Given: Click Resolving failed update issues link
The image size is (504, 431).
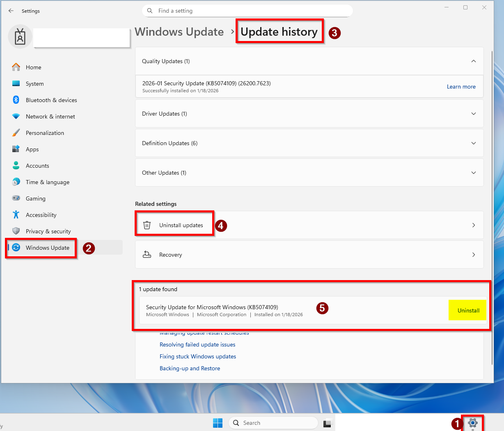Looking at the screenshot, I should pos(197,344).
